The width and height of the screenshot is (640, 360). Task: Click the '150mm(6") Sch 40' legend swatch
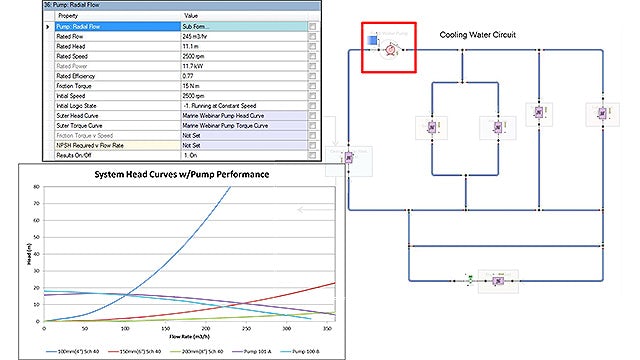[x=113, y=351]
